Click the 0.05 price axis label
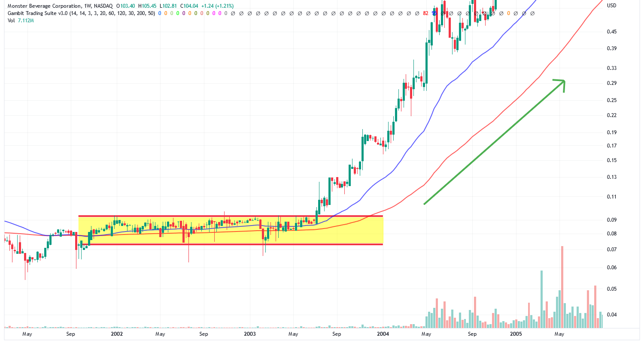644x343 pixels. [612, 289]
